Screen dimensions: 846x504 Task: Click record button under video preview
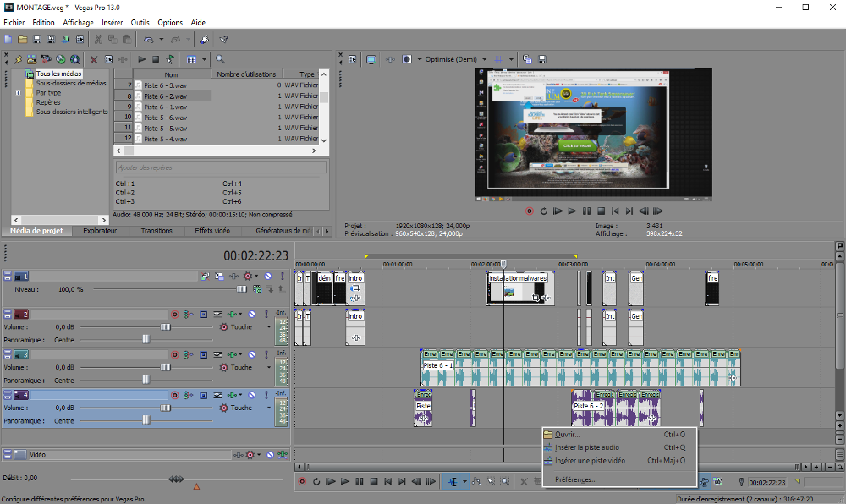click(x=530, y=211)
